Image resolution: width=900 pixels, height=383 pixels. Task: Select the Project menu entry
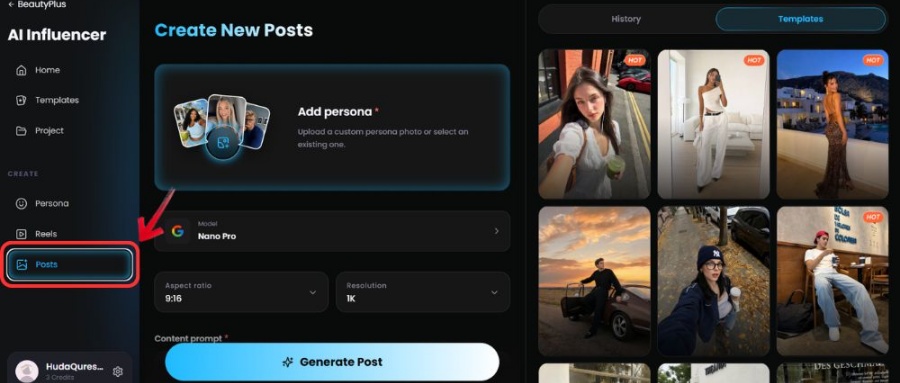49,130
